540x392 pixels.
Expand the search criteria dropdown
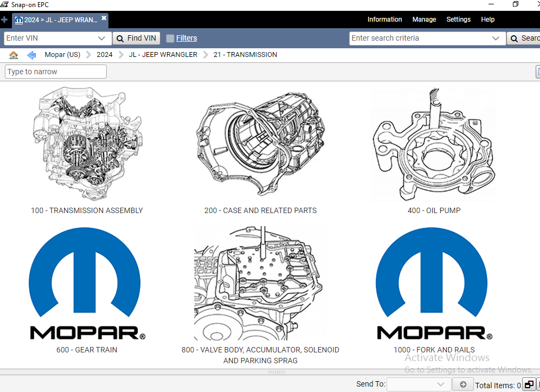[496, 38]
